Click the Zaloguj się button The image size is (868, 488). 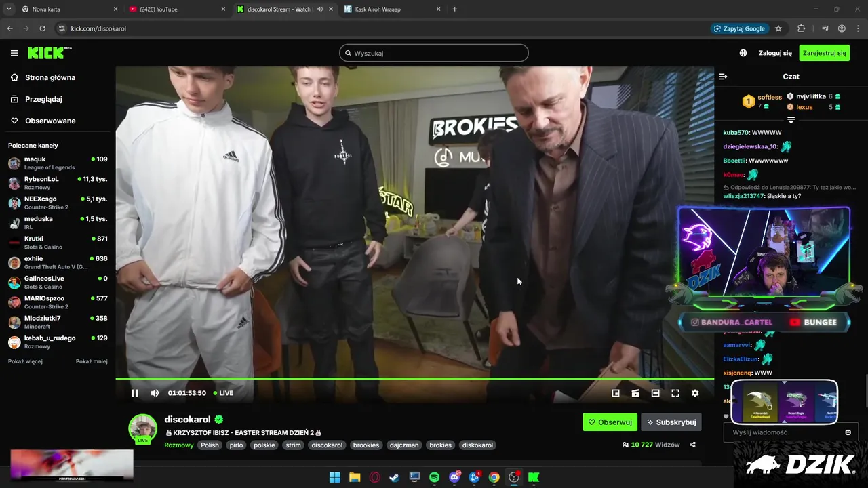tap(775, 53)
